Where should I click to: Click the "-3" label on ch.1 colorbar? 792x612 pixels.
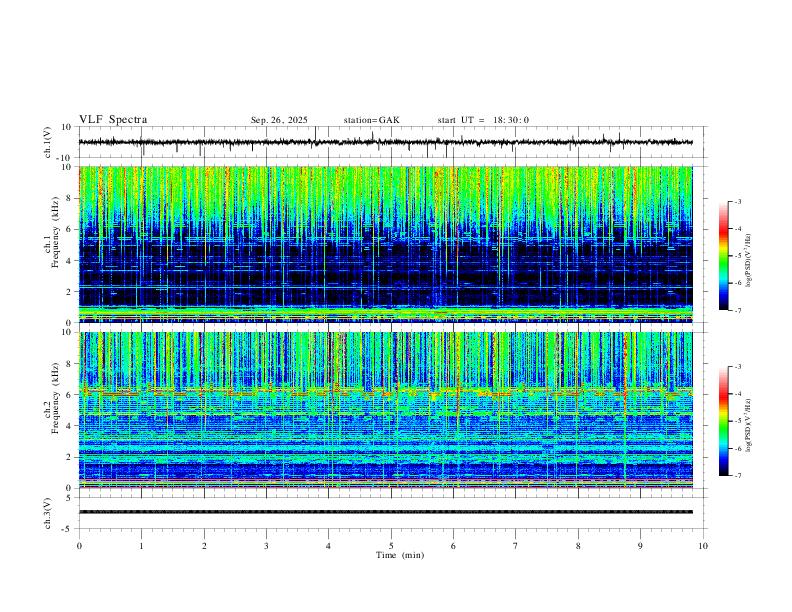[x=738, y=201]
